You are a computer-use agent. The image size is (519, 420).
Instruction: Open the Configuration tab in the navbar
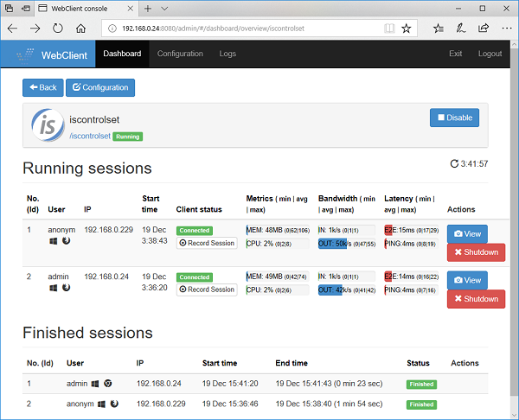pos(180,54)
